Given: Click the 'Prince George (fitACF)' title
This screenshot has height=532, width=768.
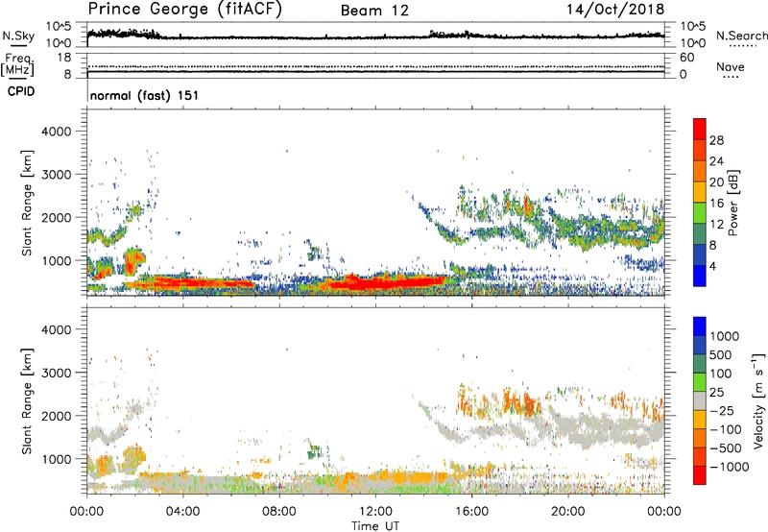Looking at the screenshot, I should pyautogui.click(x=184, y=10).
